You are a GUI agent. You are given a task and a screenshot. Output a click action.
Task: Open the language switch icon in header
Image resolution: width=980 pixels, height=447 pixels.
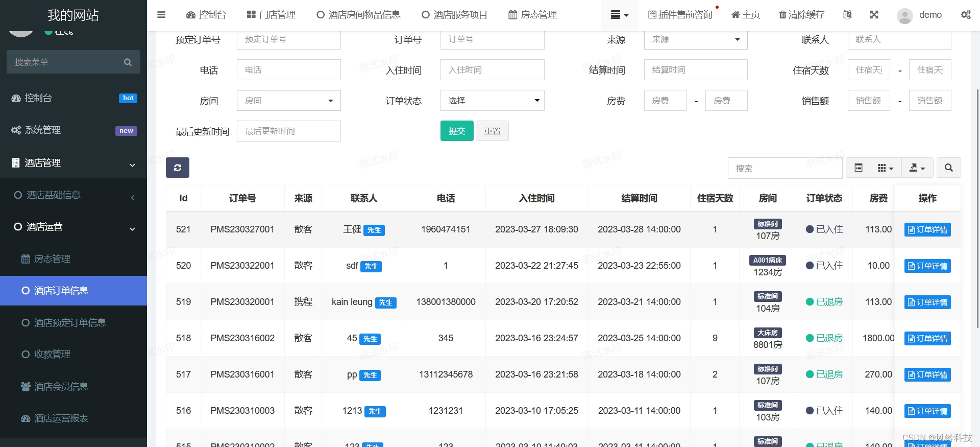847,15
